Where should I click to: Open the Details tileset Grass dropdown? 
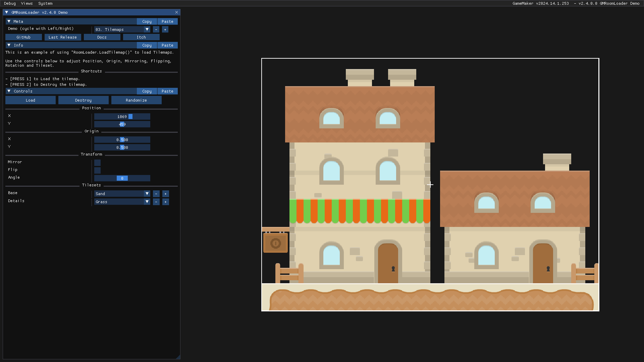[x=122, y=202]
